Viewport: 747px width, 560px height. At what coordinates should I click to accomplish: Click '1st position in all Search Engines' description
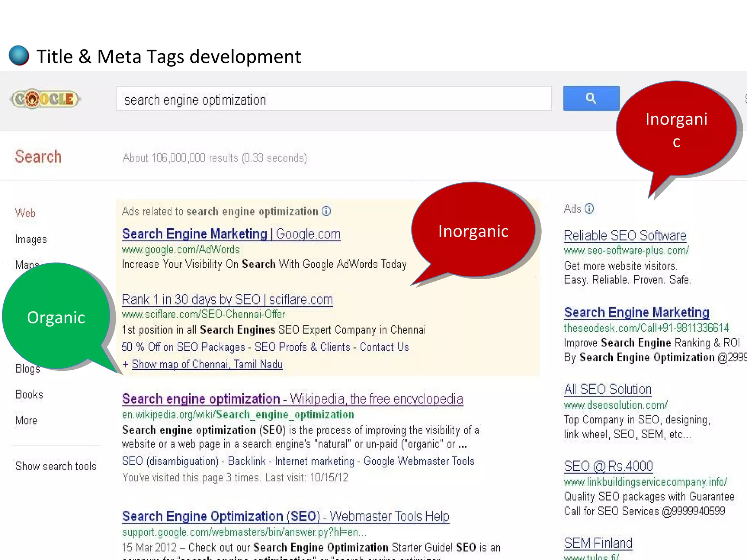tap(274, 330)
